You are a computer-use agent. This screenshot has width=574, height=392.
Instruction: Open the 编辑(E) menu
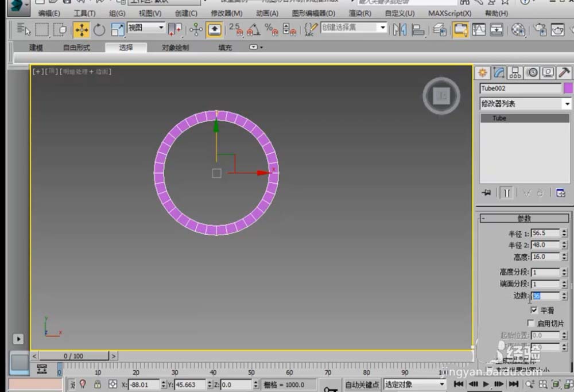tap(49, 13)
